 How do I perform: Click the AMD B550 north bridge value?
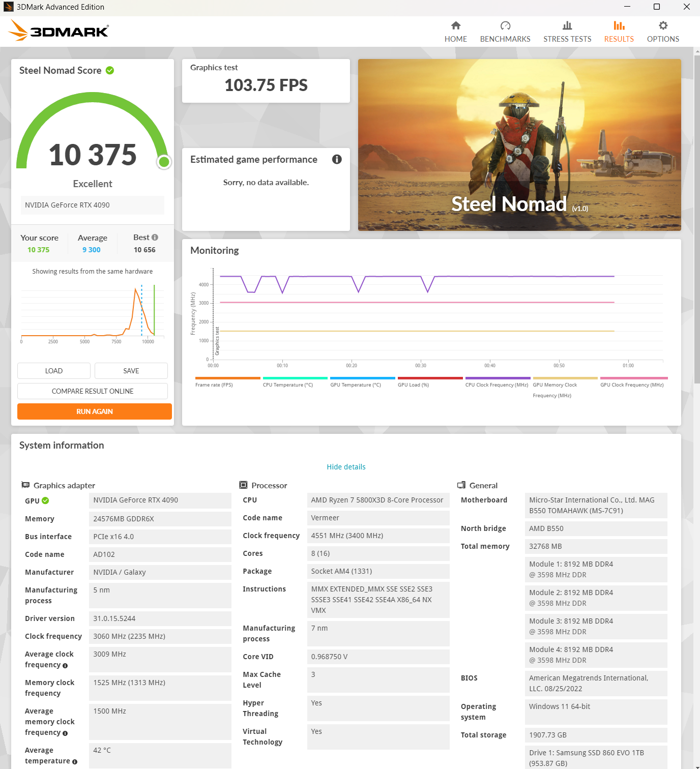(x=596, y=528)
